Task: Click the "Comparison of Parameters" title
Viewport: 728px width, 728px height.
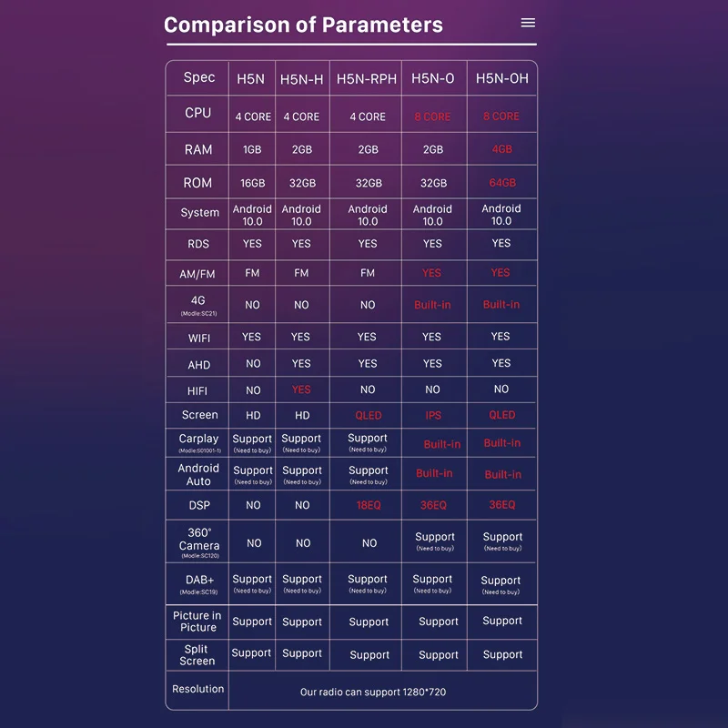Action: click(303, 25)
